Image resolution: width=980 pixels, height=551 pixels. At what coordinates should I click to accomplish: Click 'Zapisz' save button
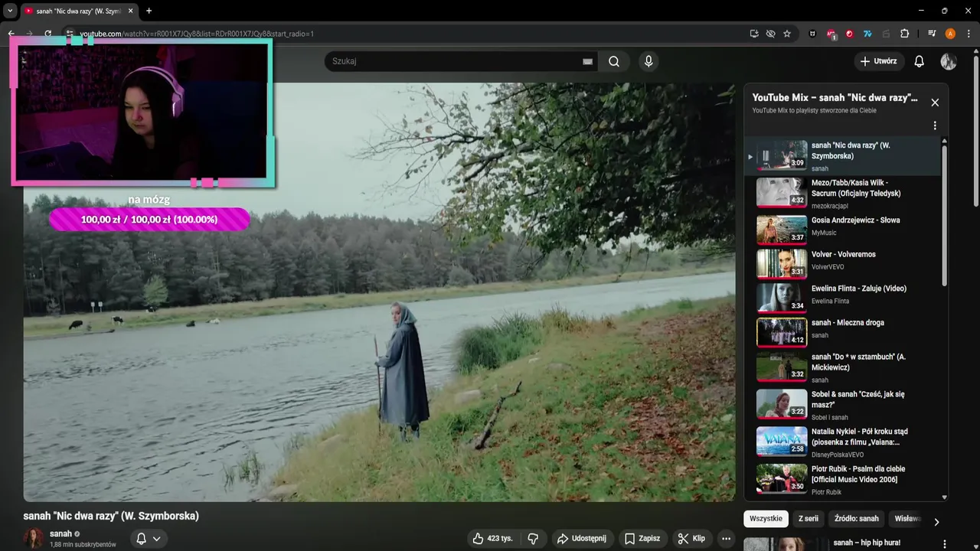(642, 538)
